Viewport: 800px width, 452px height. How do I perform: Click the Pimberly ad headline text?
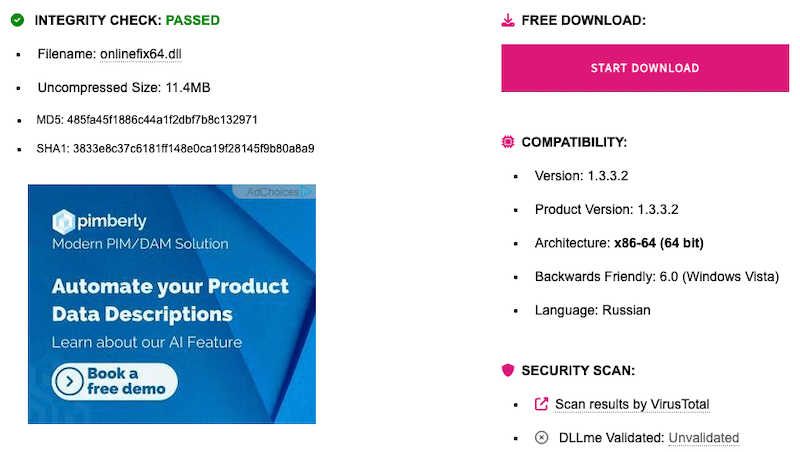tap(170, 300)
